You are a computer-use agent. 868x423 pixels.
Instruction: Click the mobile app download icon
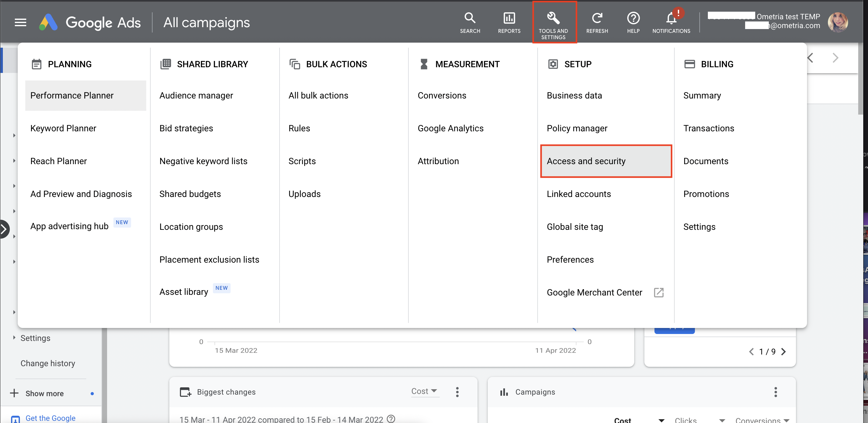(x=15, y=419)
